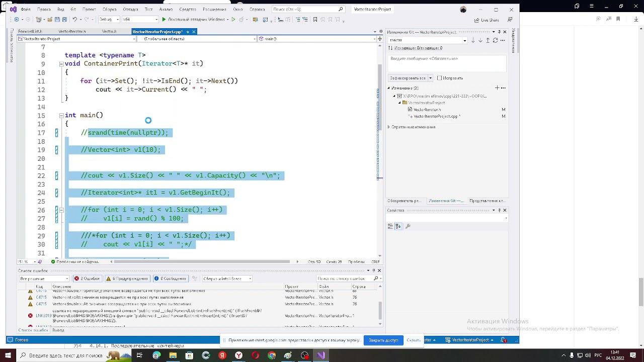Click the wrench icon in Properties panel

408,226
